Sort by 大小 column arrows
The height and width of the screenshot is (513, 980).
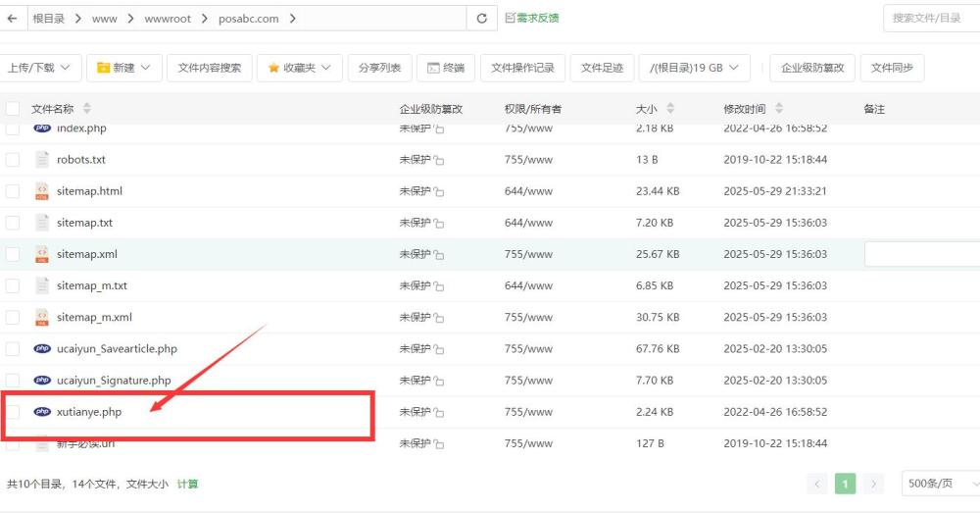click(x=670, y=108)
